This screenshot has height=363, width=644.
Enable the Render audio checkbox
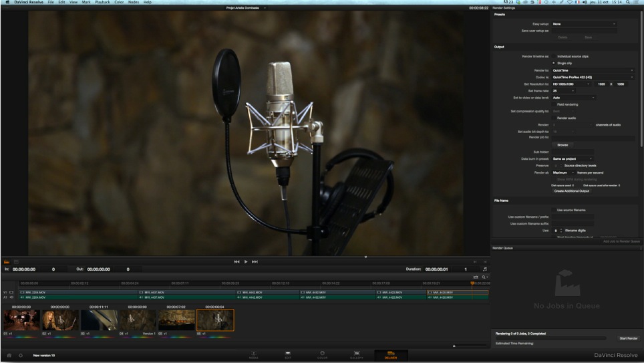[554, 118]
